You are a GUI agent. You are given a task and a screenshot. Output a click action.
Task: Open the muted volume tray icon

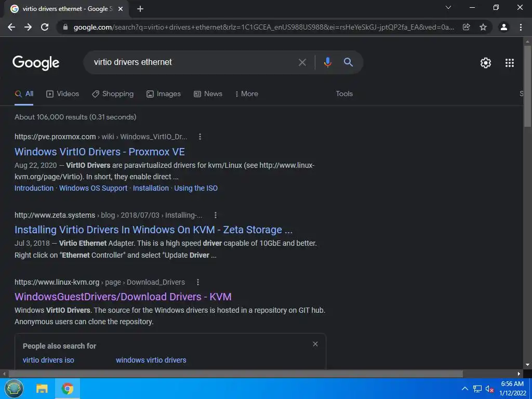pyautogui.click(x=489, y=389)
